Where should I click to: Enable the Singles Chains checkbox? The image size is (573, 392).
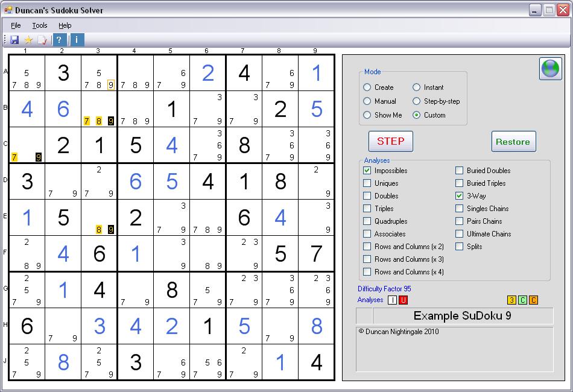(460, 209)
